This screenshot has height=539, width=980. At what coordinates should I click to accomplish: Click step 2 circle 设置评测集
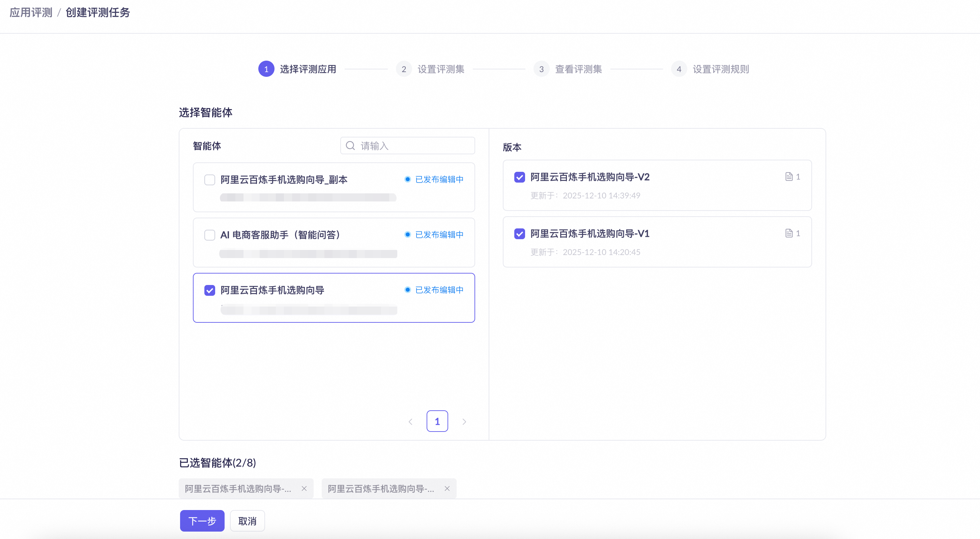point(404,69)
